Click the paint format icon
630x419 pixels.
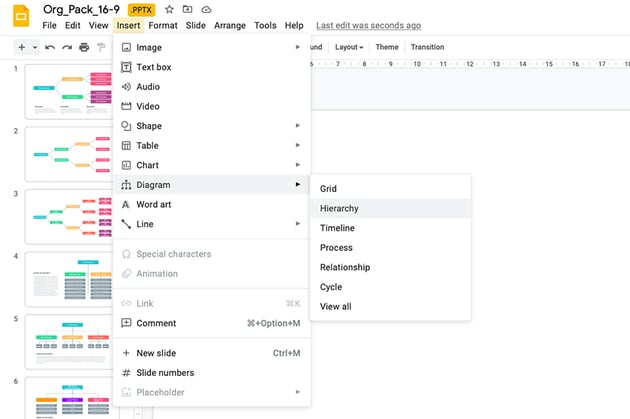point(101,47)
